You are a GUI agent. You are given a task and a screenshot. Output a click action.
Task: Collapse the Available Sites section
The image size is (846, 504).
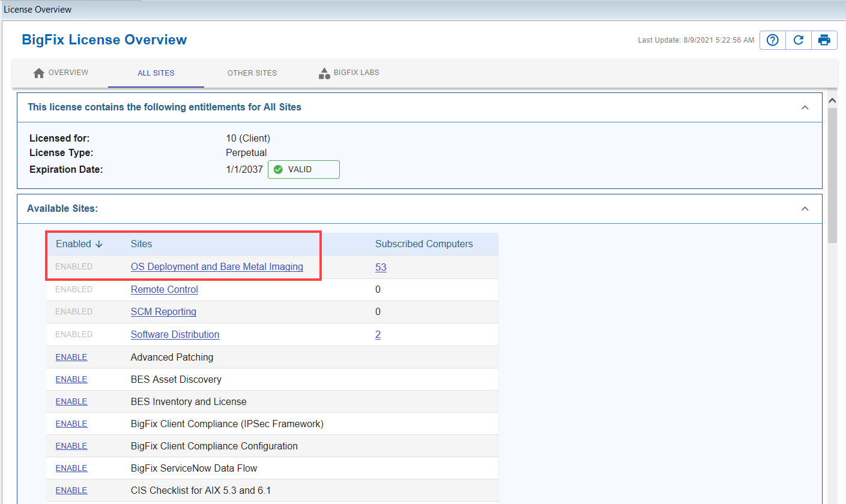805,209
